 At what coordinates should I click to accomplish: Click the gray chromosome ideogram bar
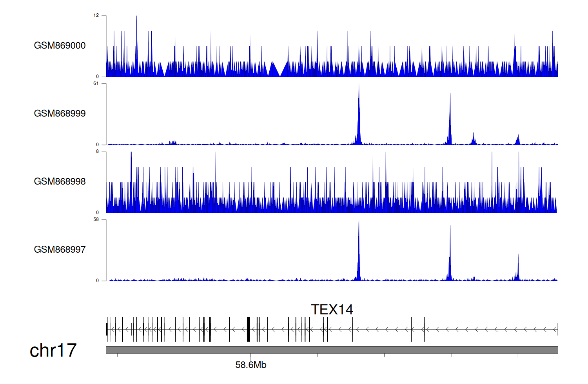click(x=332, y=350)
